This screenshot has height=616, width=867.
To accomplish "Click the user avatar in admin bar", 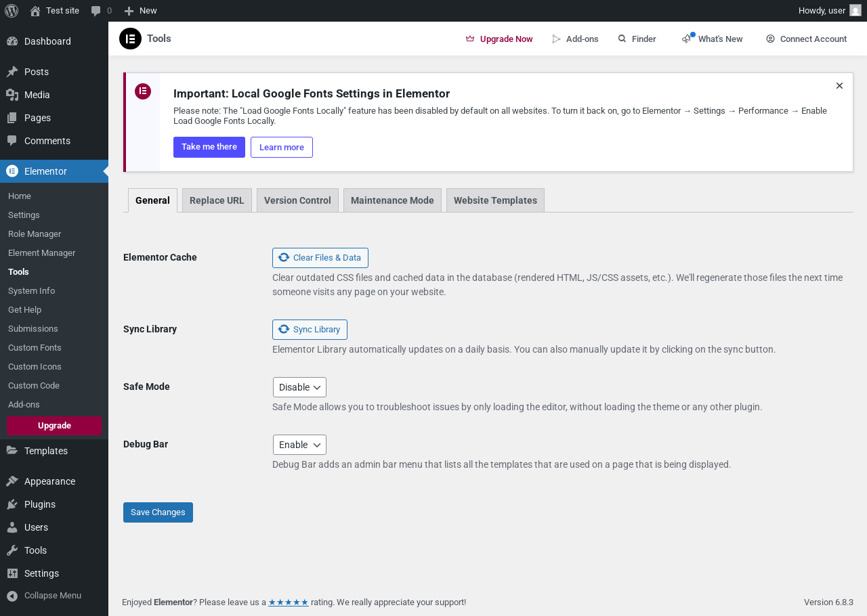I will (855, 11).
